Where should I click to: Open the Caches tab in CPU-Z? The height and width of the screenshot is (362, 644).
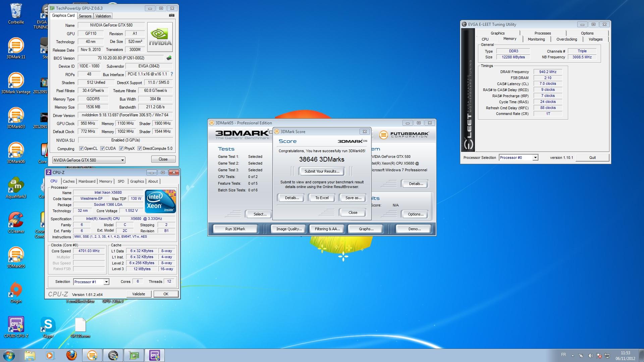click(69, 181)
